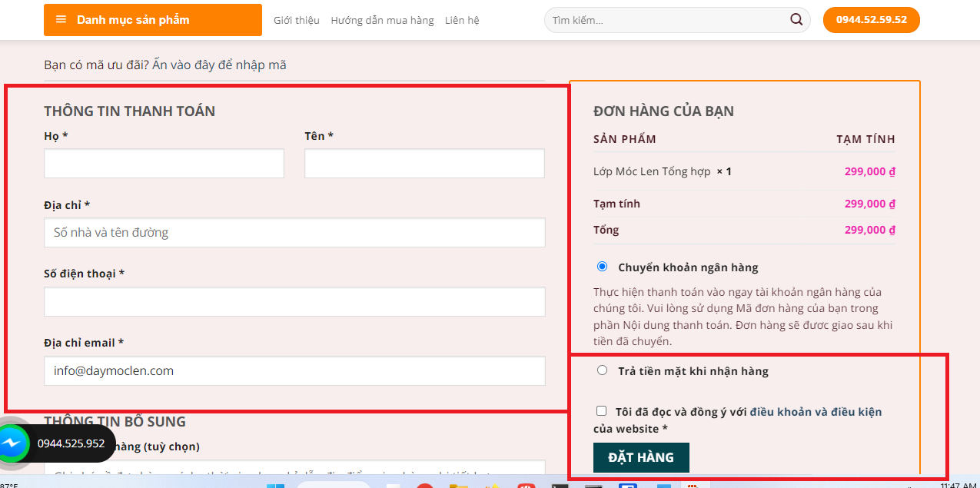Go to Giới thiệu menu item
Screen dimensions: 980x488
pos(296,21)
